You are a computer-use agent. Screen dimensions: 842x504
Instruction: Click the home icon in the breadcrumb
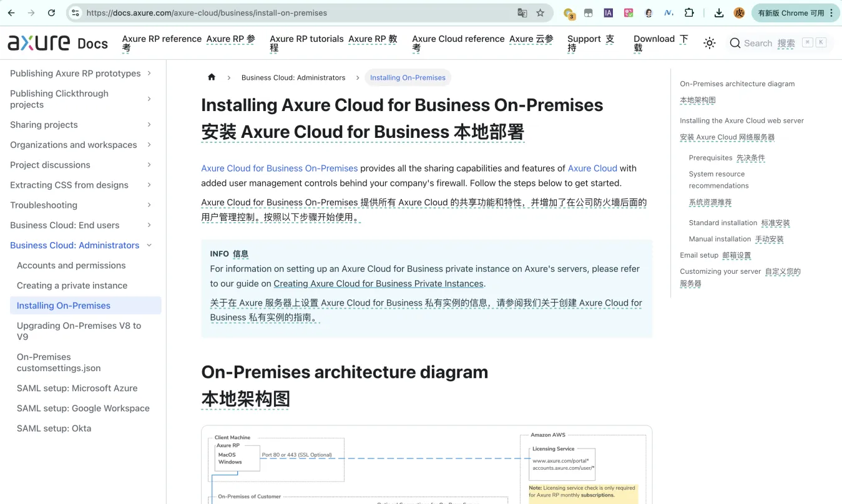(211, 77)
